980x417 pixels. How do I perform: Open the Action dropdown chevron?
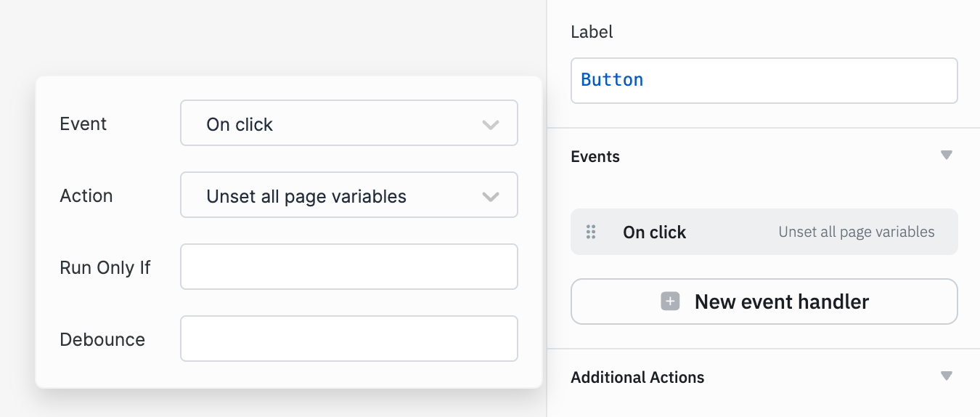tap(491, 196)
